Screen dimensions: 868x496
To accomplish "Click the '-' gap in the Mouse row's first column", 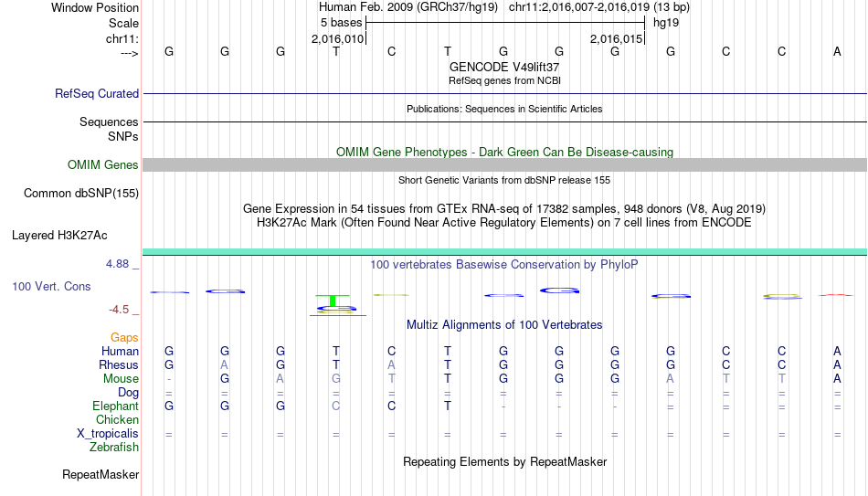I will pyautogui.click(x=169, y=379).
